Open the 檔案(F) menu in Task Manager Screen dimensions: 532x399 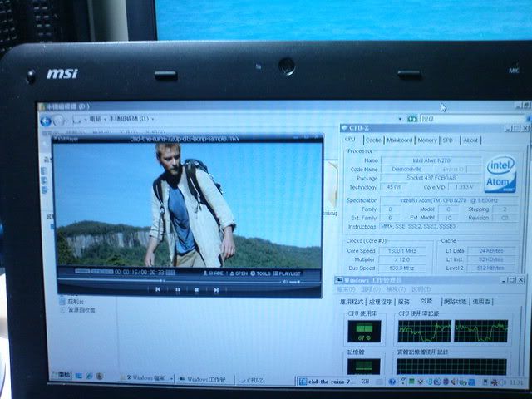pos(347,289)
